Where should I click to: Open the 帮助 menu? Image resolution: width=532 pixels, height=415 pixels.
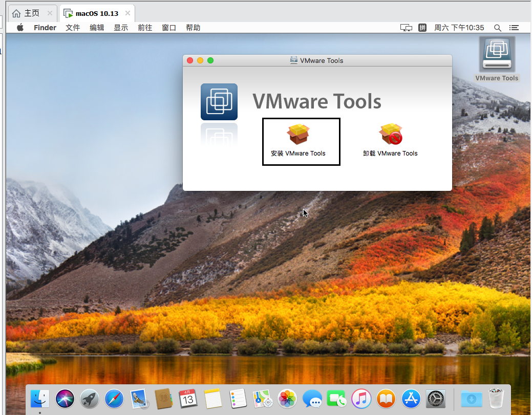[194, 28]
